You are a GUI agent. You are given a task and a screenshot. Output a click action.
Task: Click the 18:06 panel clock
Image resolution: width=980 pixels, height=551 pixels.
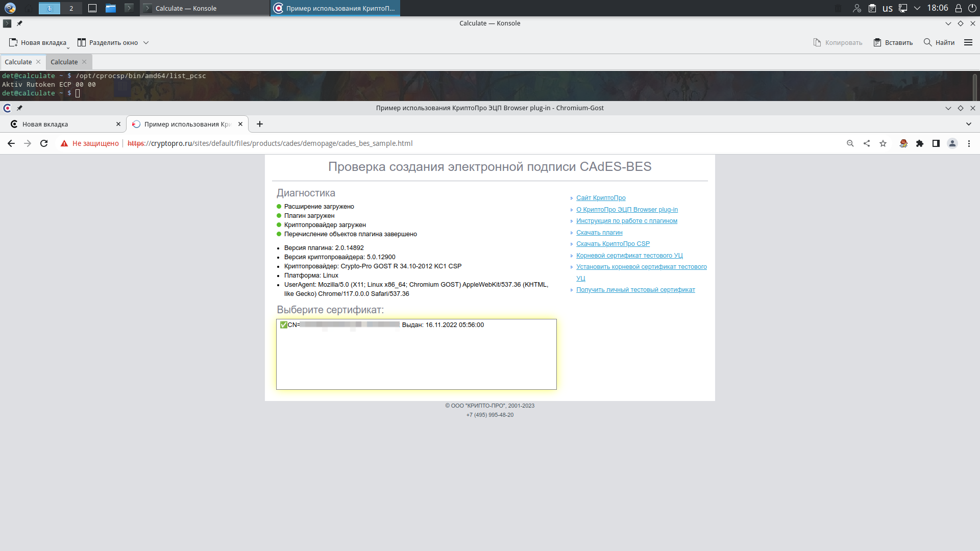(x=938, y=8)
